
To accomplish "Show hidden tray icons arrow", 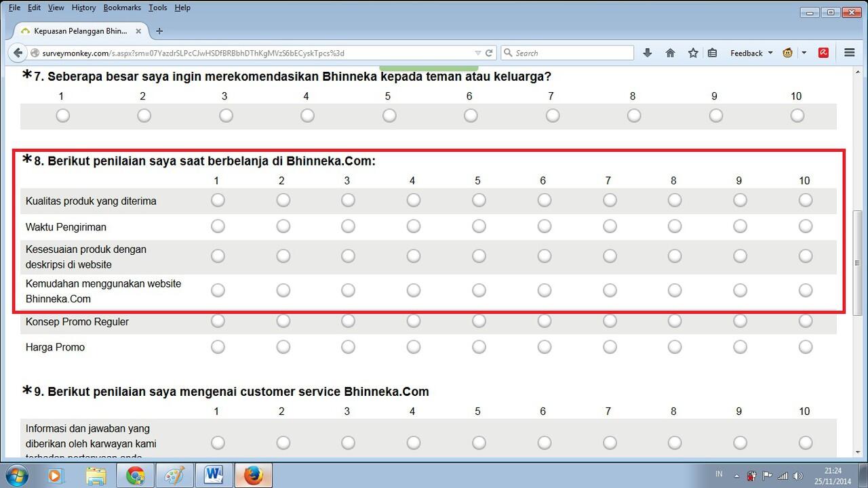I will [738, 476].
